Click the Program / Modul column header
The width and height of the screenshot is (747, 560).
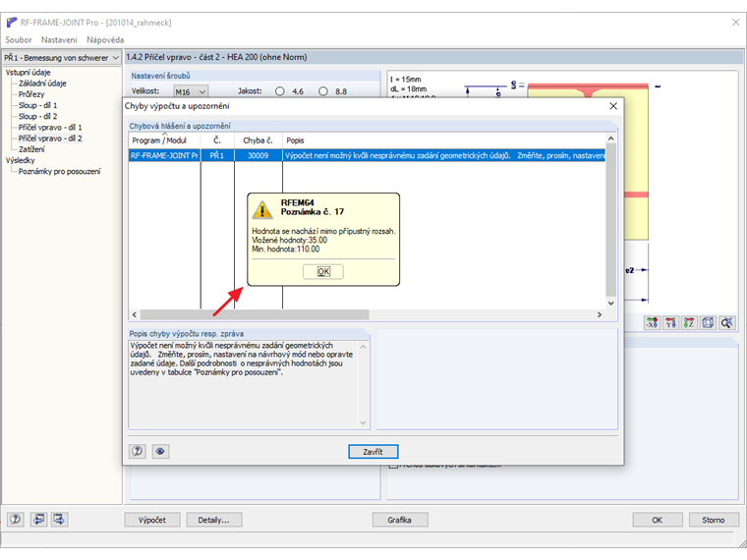(164, 140)
